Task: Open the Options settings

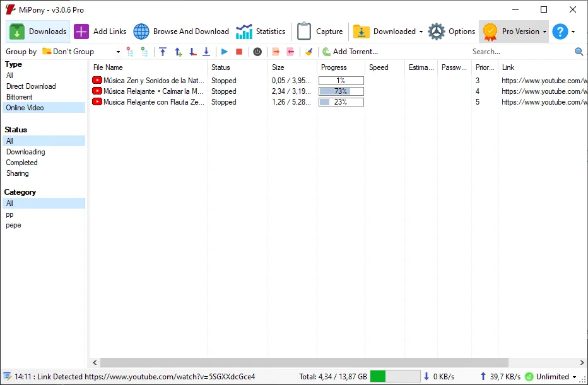Action: tap(452, 32)
